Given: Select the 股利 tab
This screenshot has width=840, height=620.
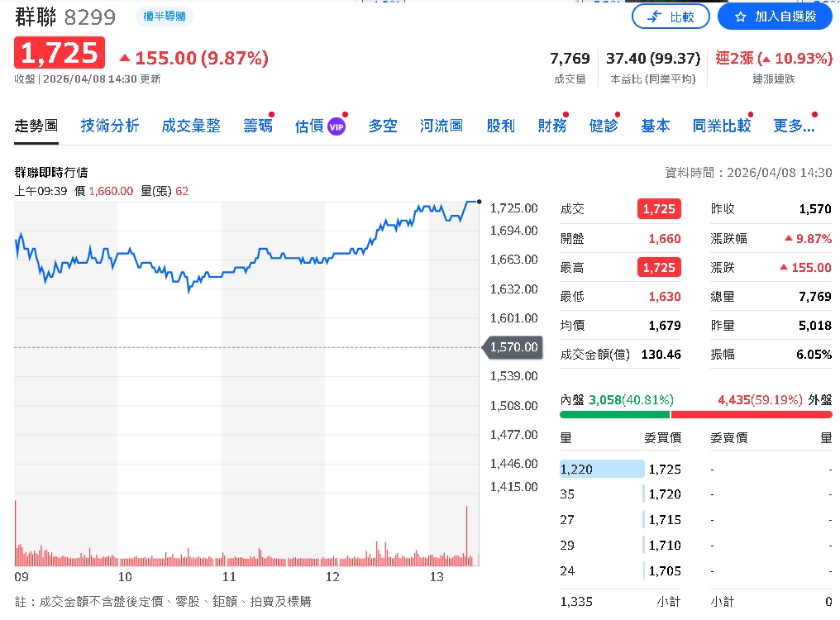Looking at the screenshot, I should (501, 126).
